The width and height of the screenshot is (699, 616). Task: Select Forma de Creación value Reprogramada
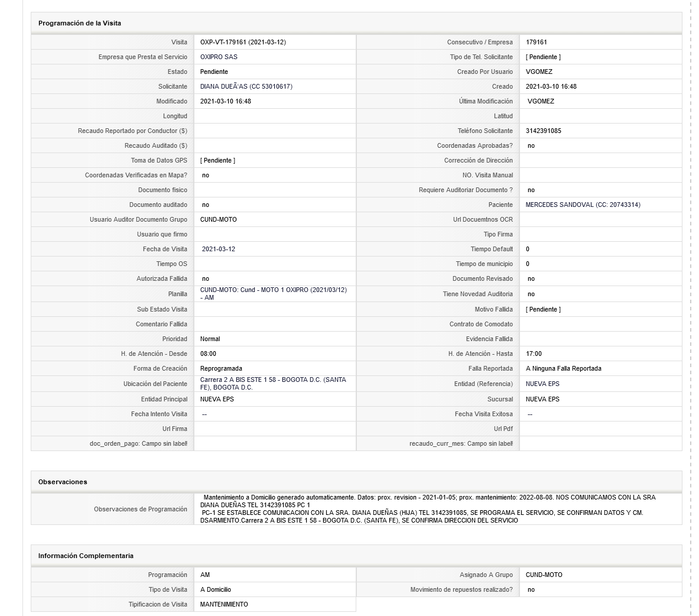click(x=221, y=368)
